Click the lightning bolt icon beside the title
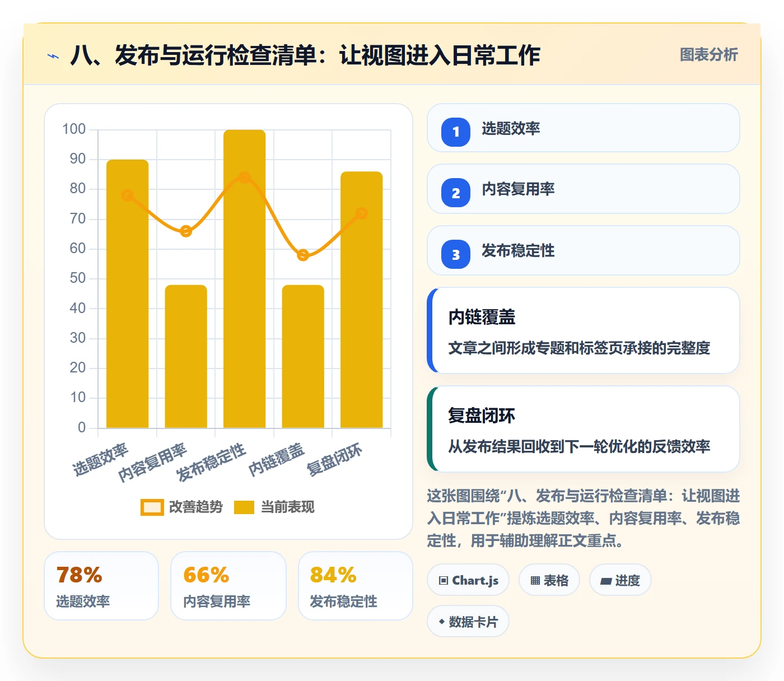The image size is (784, 681). click(53, 56)
